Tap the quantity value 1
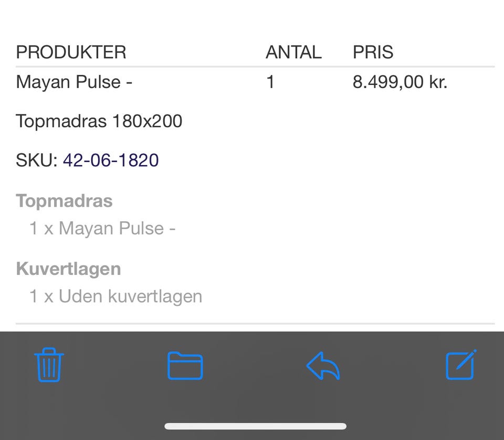The image size is (504, 440). click(270, 82)
